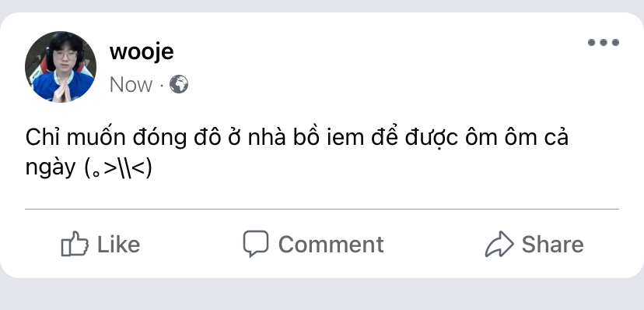The height and width of the screenshot is (310, 644).
Task: Tap the Like label text
Action: pos(118,245)
